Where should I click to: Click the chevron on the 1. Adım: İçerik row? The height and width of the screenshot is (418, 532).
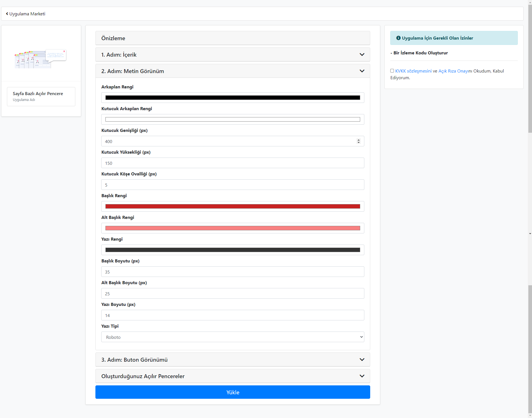pos(362,54)
